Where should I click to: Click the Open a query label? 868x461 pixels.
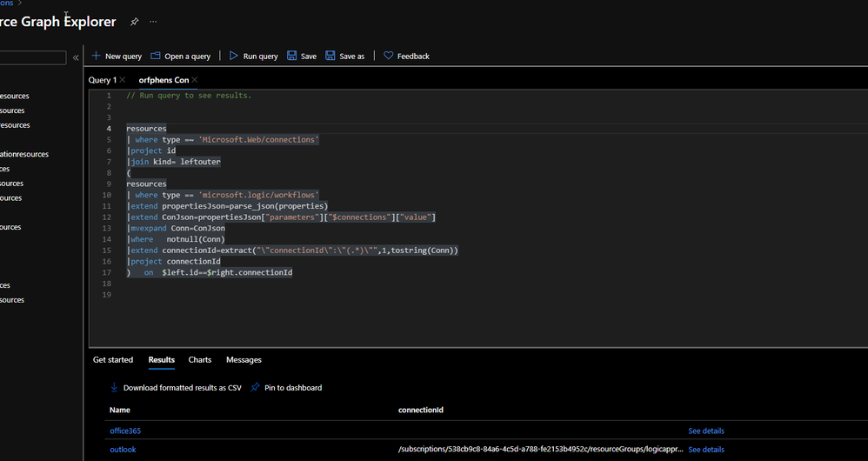click(188, 57)
